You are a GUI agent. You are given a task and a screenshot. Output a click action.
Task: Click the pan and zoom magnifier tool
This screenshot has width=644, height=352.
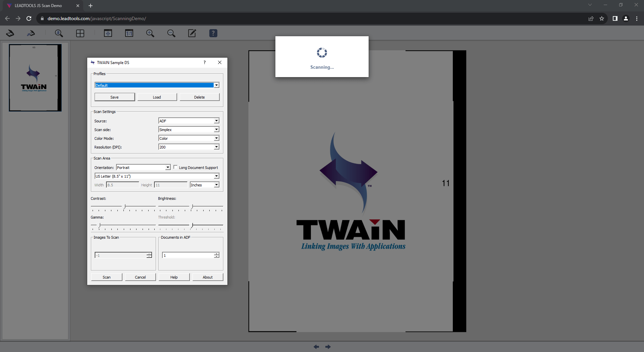click(59, 33)
